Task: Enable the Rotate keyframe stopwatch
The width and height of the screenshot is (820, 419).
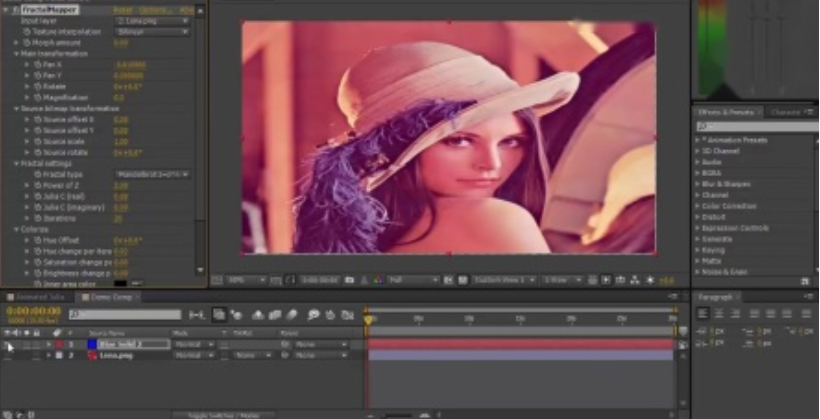Action: point(38,86)
